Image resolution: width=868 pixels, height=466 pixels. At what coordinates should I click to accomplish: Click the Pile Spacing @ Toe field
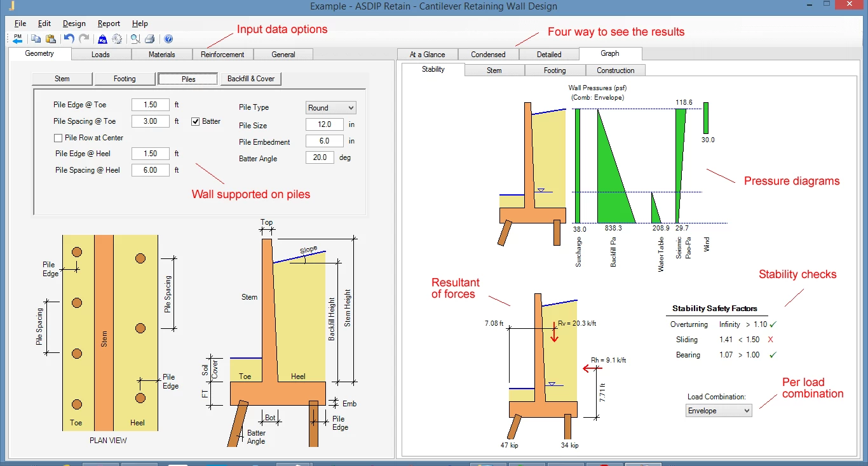click(x=151, y=121)
